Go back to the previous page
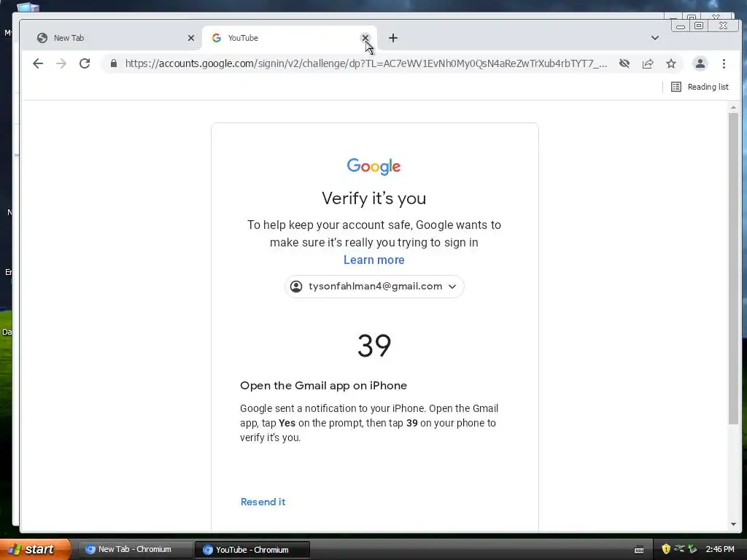The width and height of the screenshot is (747, 560). point(38,63)
